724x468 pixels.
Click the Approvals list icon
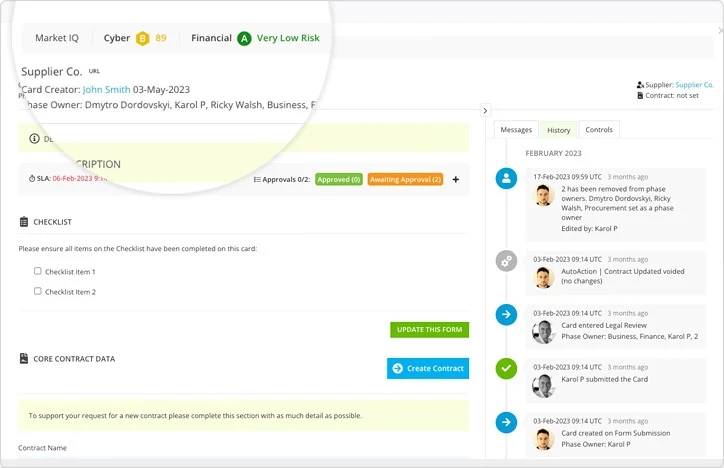257,180
